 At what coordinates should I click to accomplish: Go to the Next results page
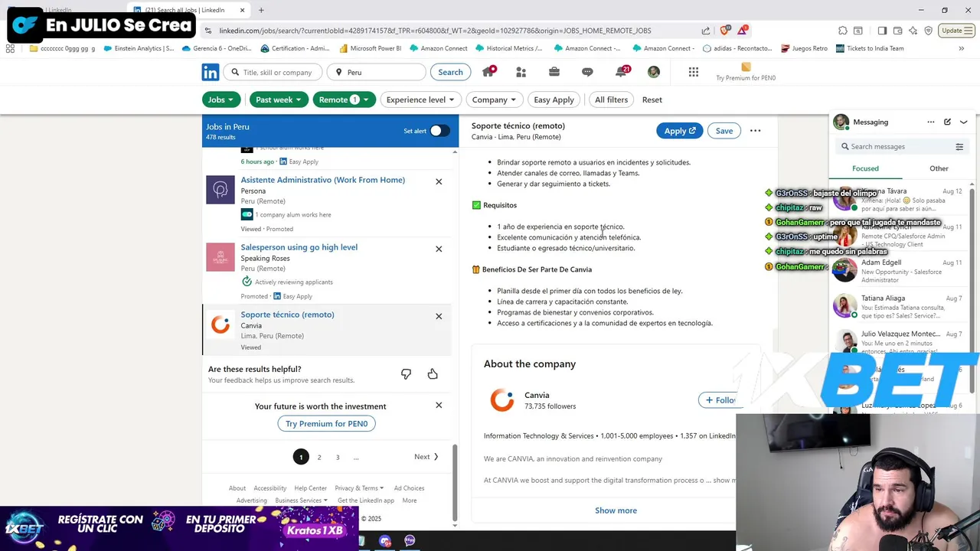pyautogui.click(x=426, y=457)
